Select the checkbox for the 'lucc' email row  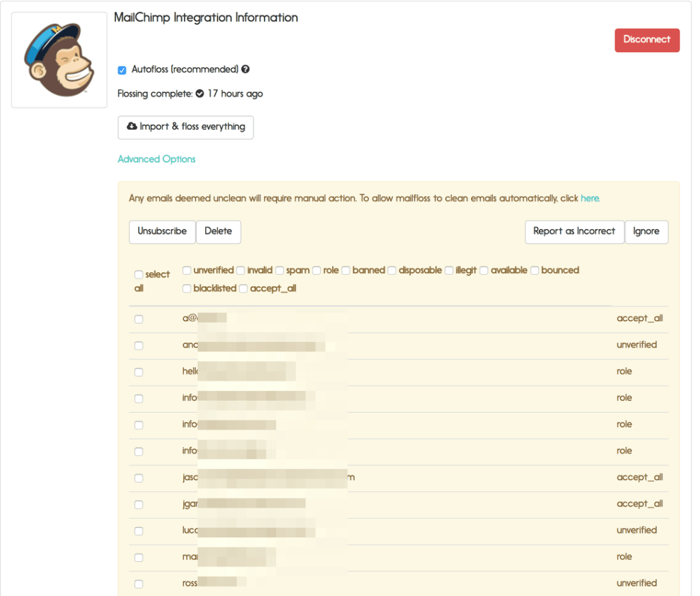pyautogui.click(x=139, y=531)
